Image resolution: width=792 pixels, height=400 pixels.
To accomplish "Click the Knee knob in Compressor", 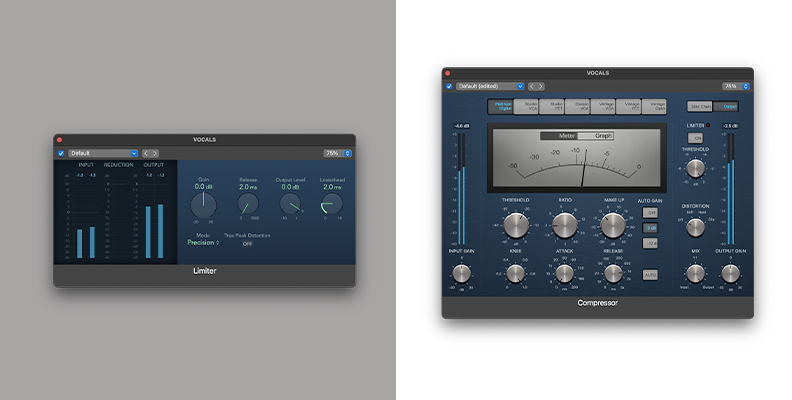I will pyautogui.click(x=516, y=274).
